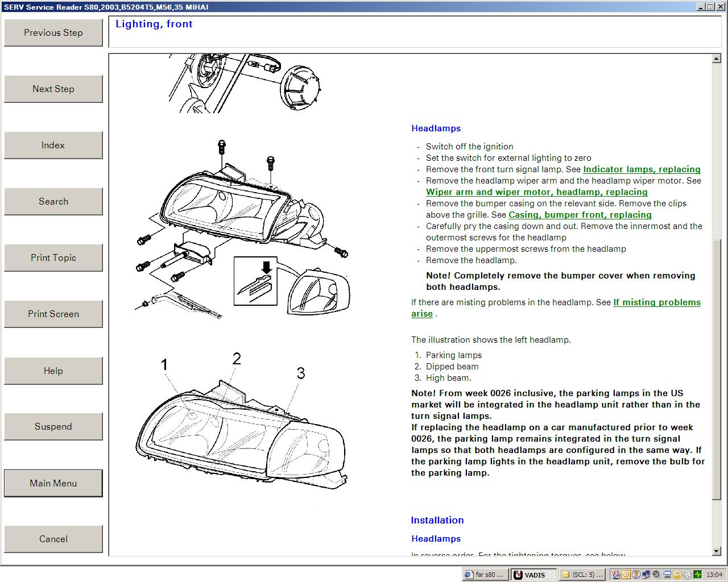
Task: Click 'Parking lamps' list item
Action: pos(453,355)
